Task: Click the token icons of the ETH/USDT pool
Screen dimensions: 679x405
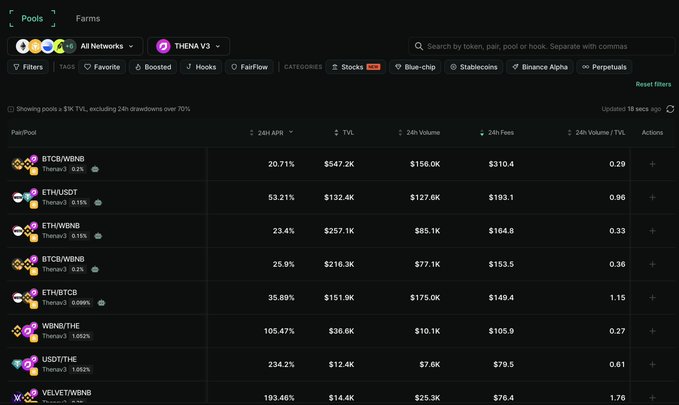Action: click(x=25, y=198)
